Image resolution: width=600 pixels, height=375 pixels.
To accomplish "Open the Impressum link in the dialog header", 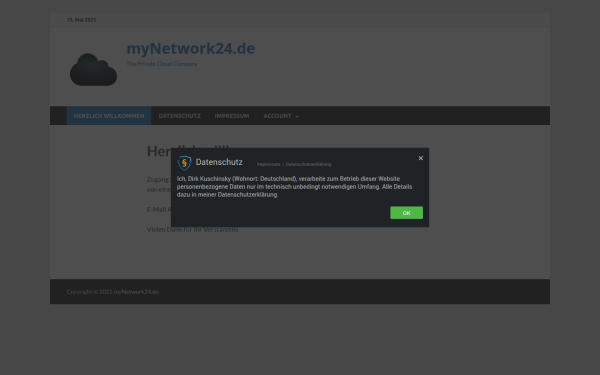I will (268, 164).
